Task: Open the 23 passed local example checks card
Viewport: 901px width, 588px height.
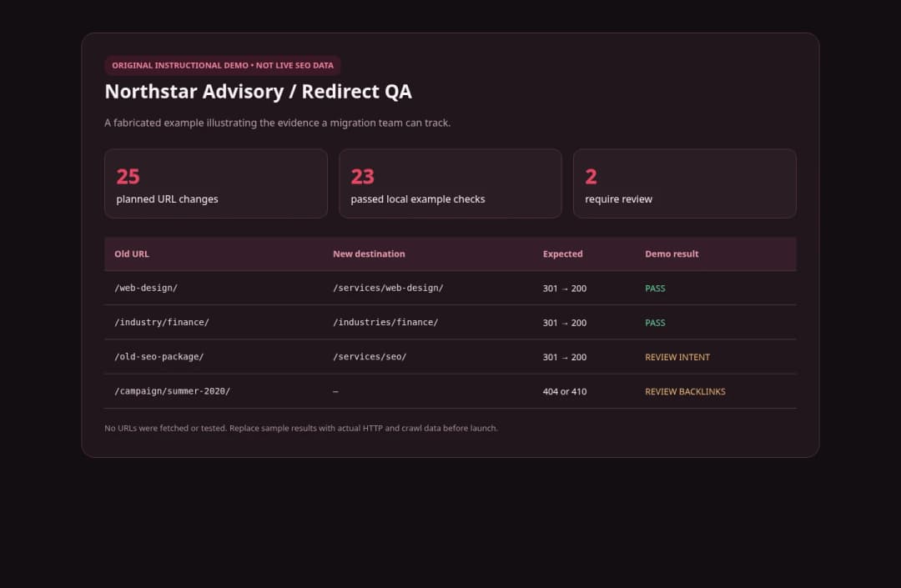Action: [450, 183]
